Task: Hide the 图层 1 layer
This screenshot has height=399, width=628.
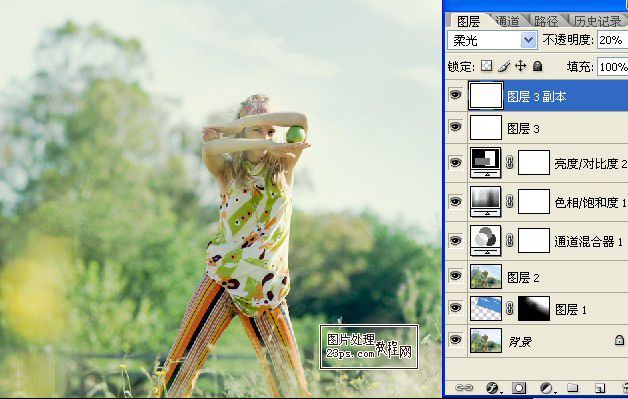Action: point(456,308)
